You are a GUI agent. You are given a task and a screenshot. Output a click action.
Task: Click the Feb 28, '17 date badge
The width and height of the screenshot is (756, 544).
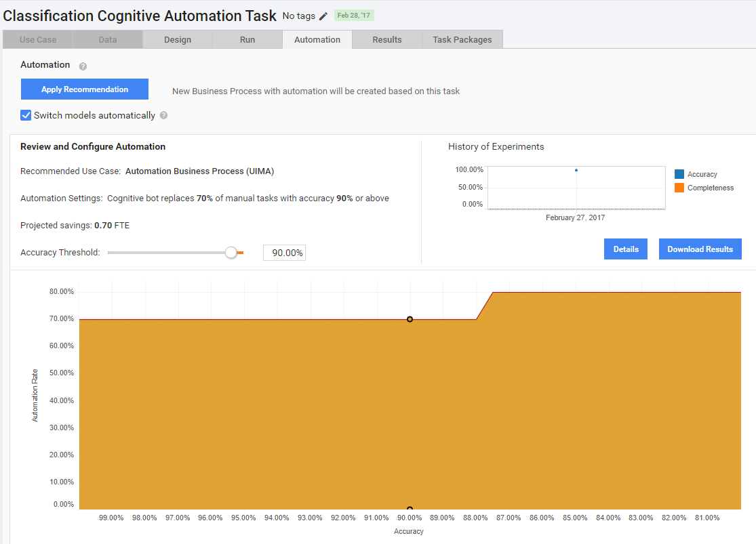354,16
